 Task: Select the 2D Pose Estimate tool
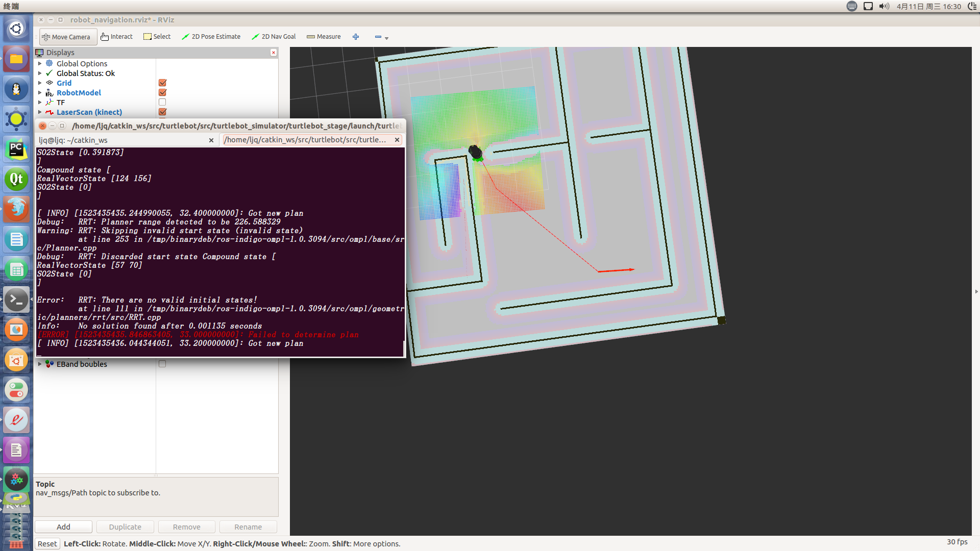(x=211, y=36)
